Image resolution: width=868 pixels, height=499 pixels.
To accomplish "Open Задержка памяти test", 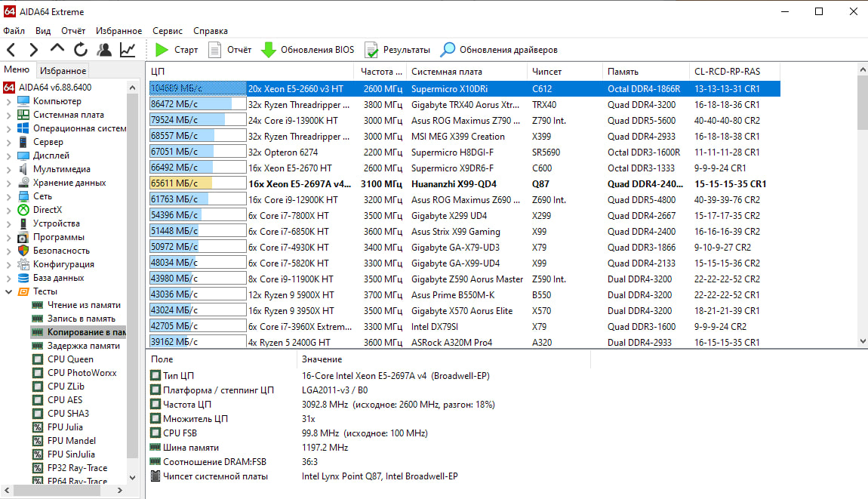I will coord(84,346).
